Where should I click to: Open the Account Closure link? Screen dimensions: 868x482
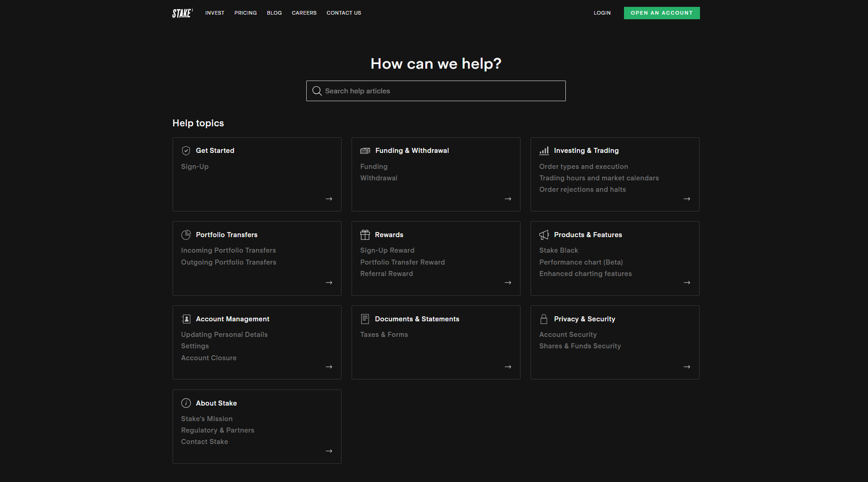point(209,358)
